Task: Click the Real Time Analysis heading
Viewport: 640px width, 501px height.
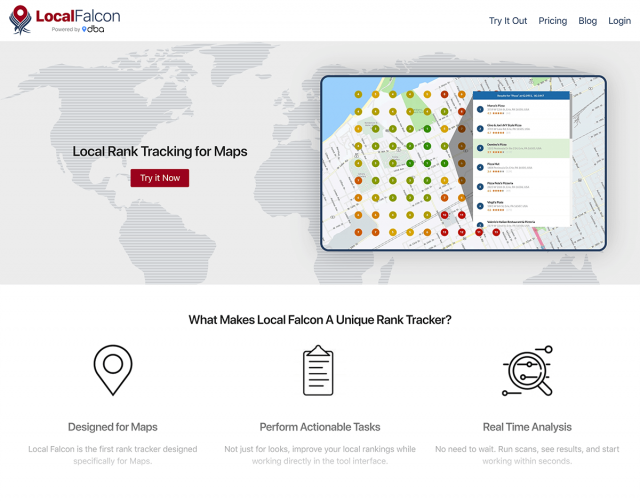Action: point(527,427)
